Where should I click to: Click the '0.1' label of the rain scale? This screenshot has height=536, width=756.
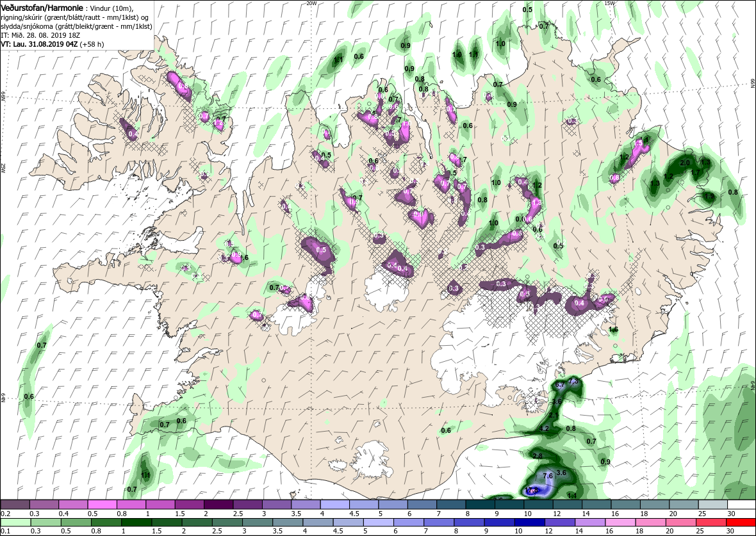[4, 532]
